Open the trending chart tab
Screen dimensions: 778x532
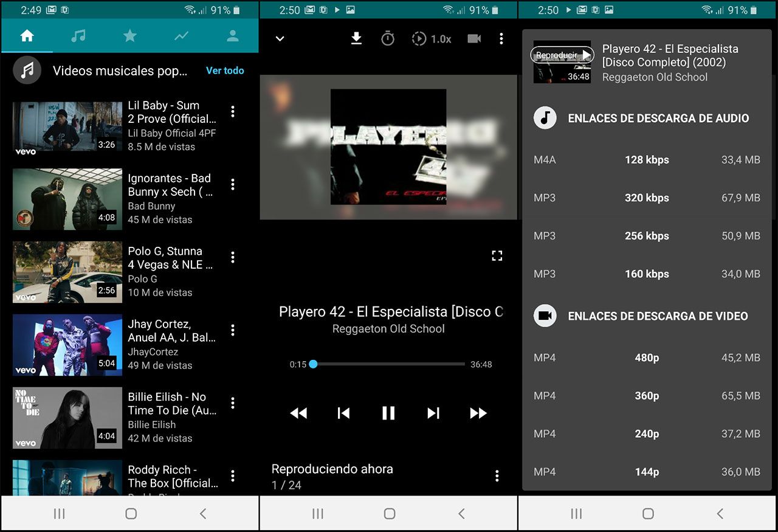tap(181, 36)
